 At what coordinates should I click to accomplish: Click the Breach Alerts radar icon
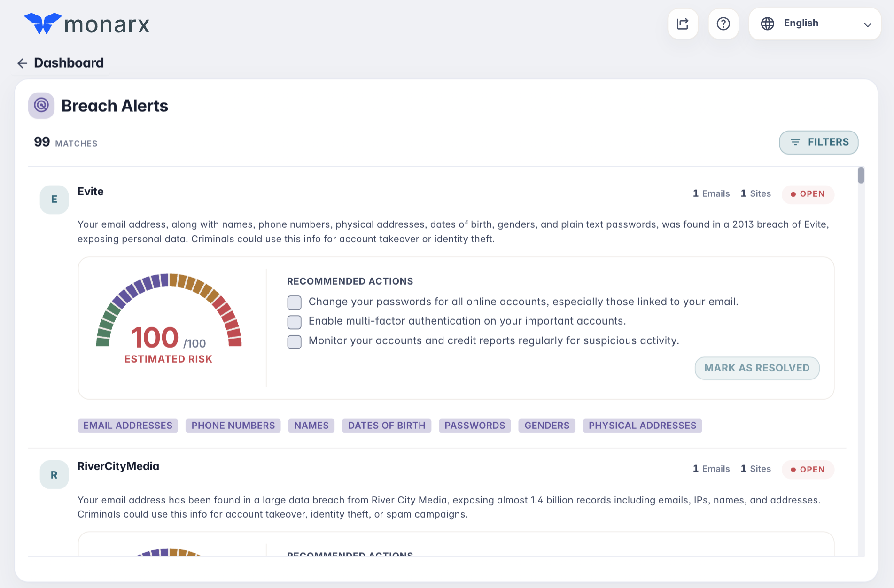(41, 106)
